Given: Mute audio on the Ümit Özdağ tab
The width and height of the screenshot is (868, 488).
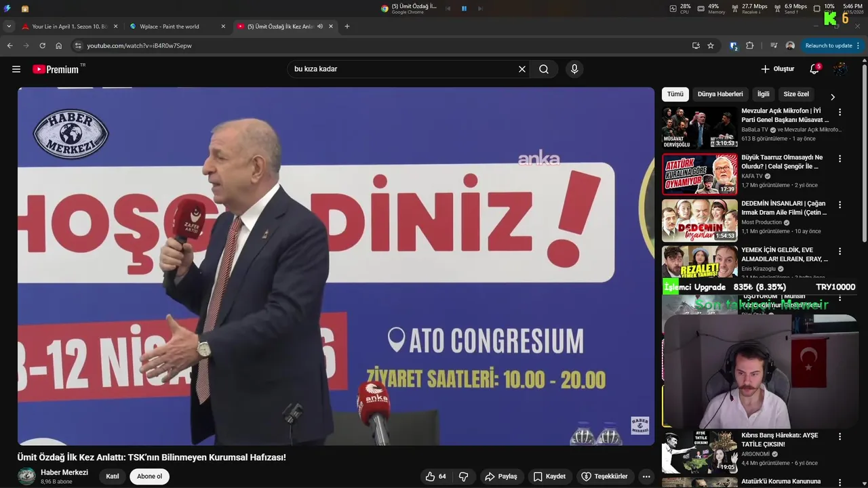Looking at the screenshot, I should point(319,26).
